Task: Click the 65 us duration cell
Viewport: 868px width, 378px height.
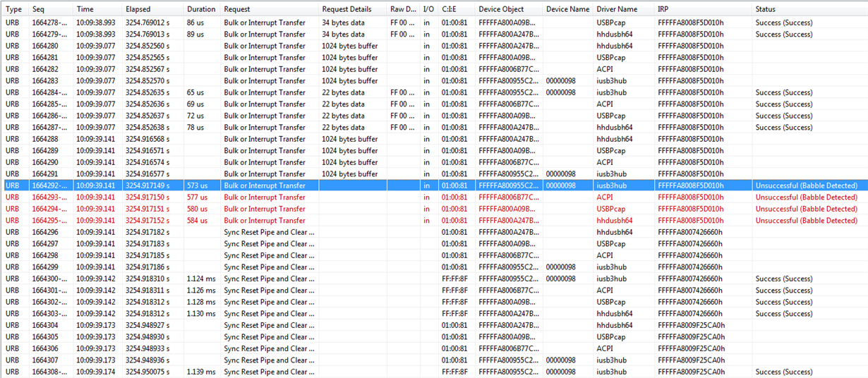Action: pos(195,92)
